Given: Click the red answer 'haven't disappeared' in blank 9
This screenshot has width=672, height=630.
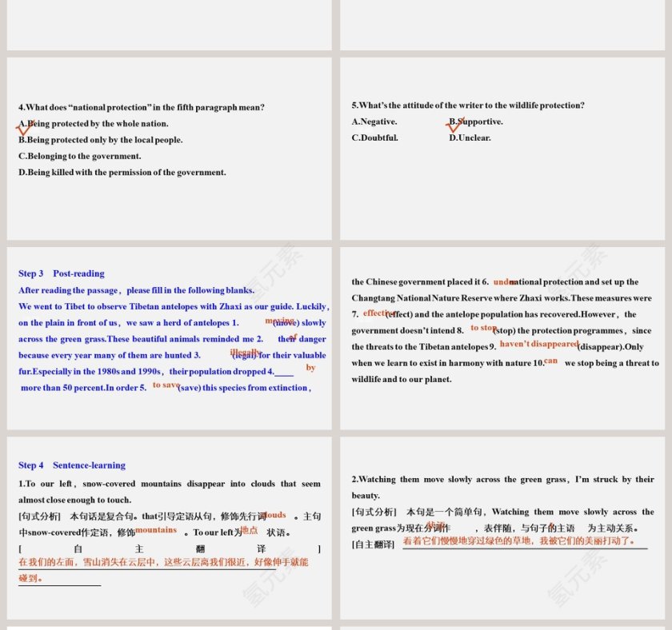Looking at the screenshot, I should pyautogui.click(x=538, y=344).
